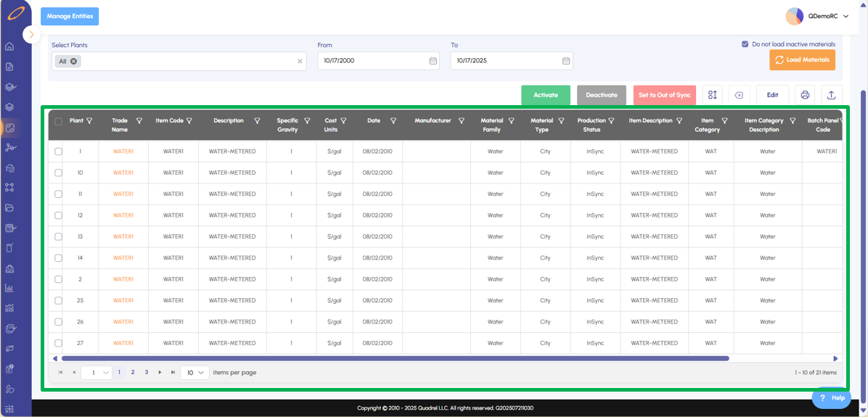Uncheck Do not load inactive materials
The height and width of the screenshot is (417, 868).
[745, 44]
